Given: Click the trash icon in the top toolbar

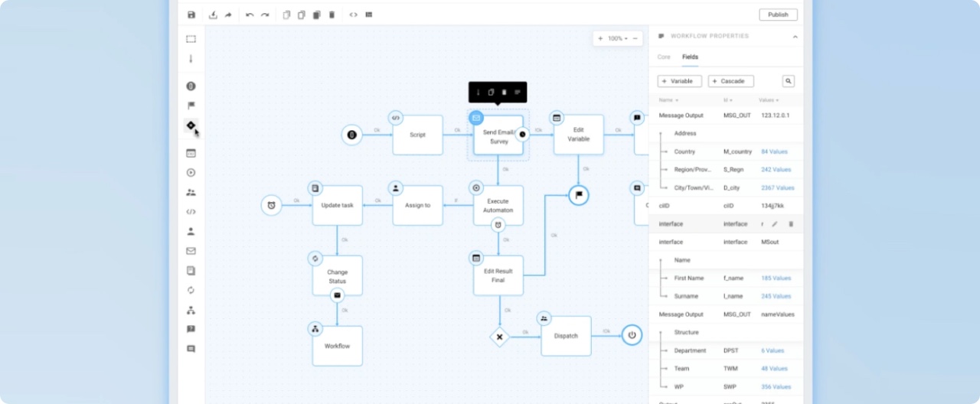Looking at the screenshot, I should (x=332, y=15).
